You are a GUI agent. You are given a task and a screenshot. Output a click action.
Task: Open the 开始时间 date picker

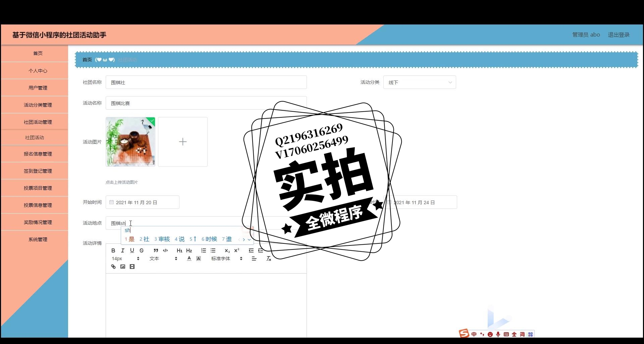(143, 202)
